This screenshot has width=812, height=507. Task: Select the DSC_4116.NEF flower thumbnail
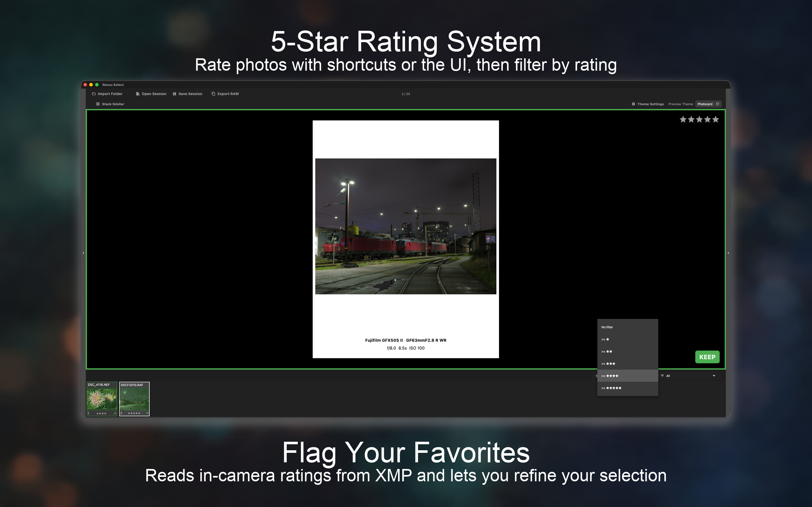[102, 399]
